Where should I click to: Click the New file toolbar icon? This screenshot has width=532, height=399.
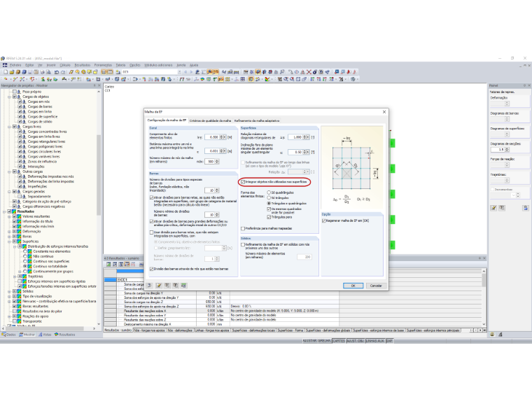coord(6,72)
